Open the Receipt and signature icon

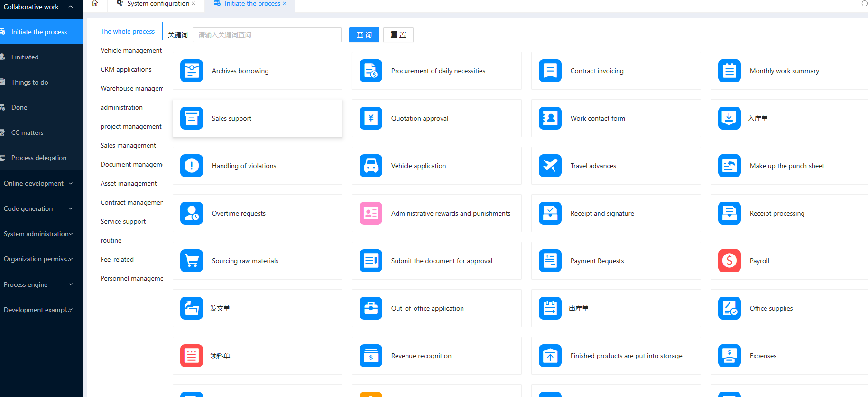550,213
